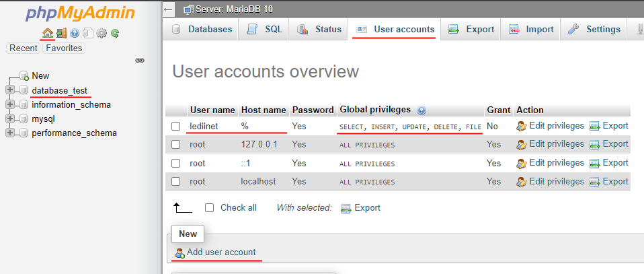Click the sidebar link chain icon
Viewport: 644px width, 274px height.
[140, 61]
